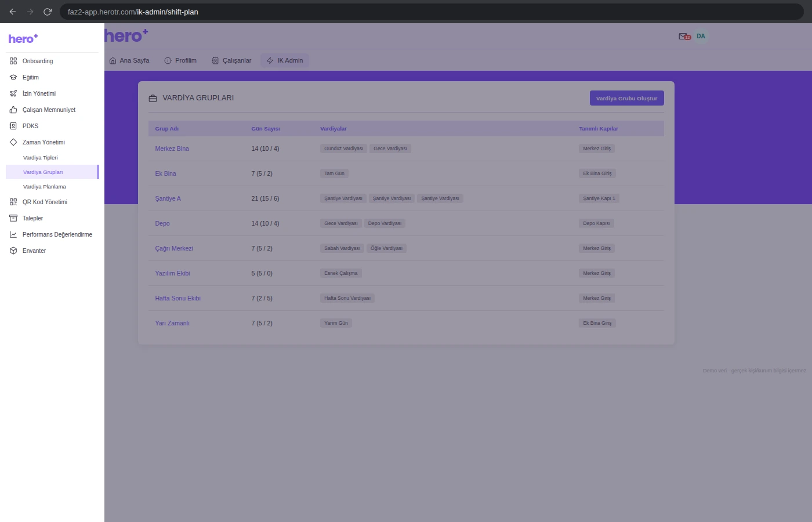Open the Profilim tab
This screenshot has width=812, height=522.
(180, 60)
